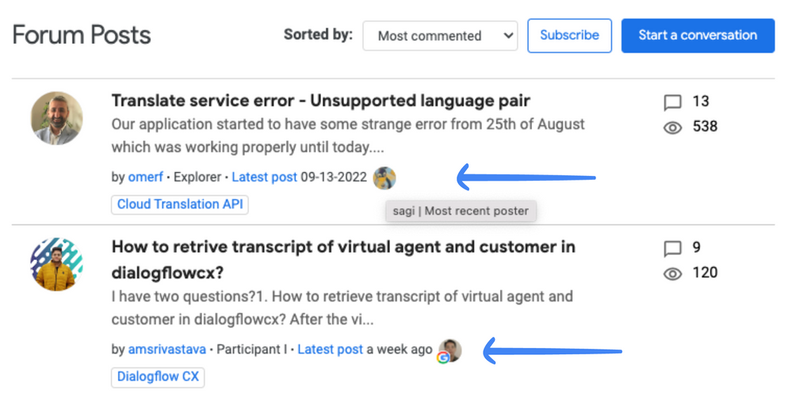
Task: Select the Cloud Translation API tag
Action: point(180,205)
